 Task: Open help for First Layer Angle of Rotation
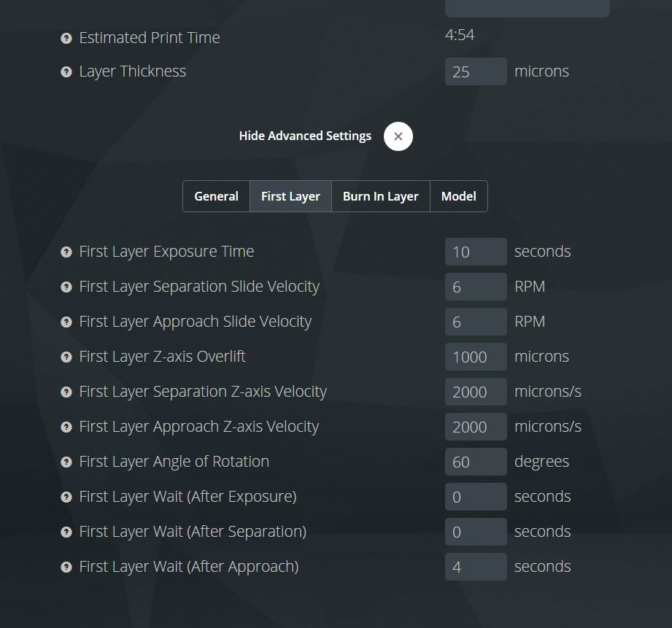[66, 462]
